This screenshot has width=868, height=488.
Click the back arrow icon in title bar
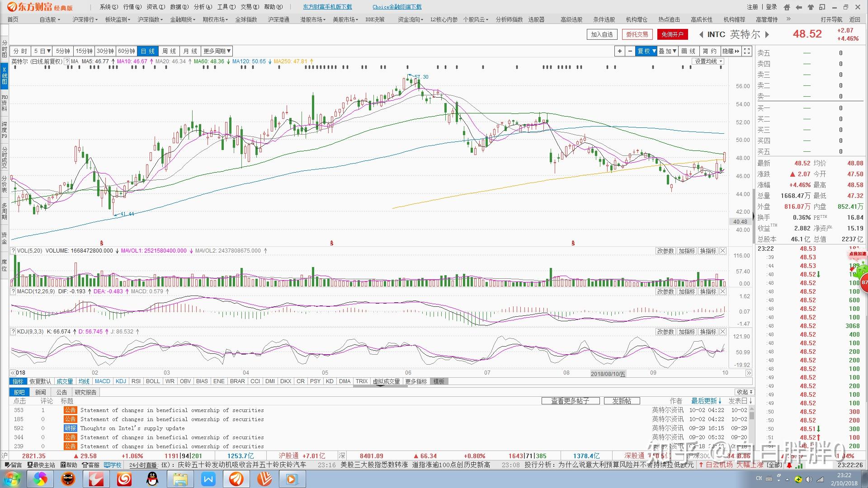click(x=799, y=7)
